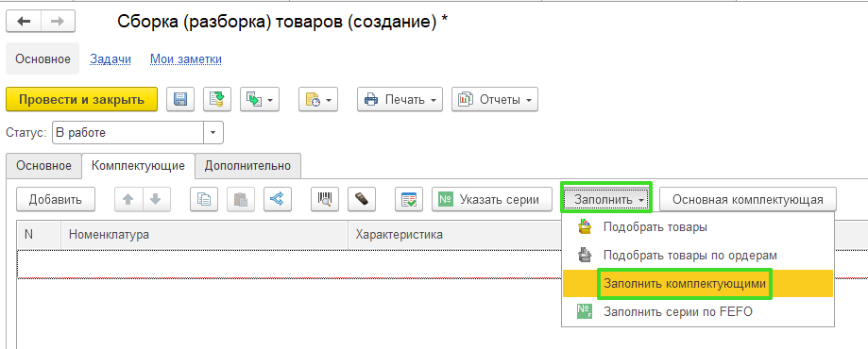Viewport: 868px width, 349px height.
Task: Choose Заполнить комплектующими menu item
Action: [697, 284]
